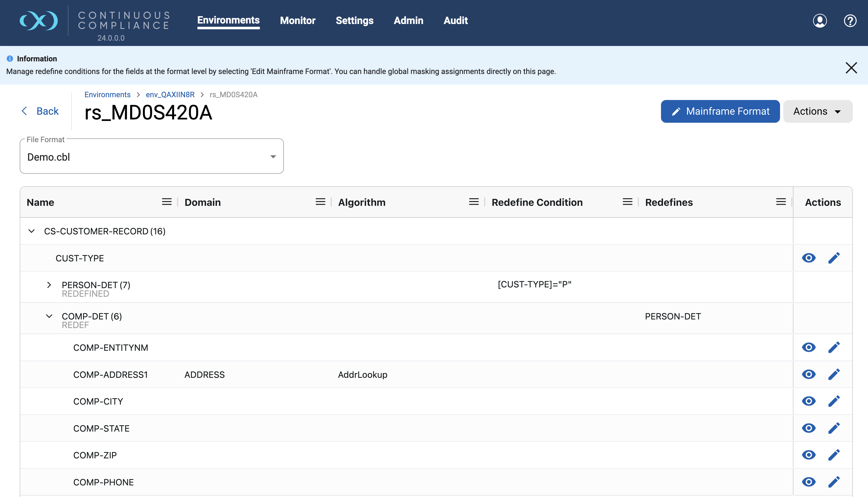This screenshot has width=868, height=497.
Task: Open the Name column menu icon
Action: pos(167,202)
